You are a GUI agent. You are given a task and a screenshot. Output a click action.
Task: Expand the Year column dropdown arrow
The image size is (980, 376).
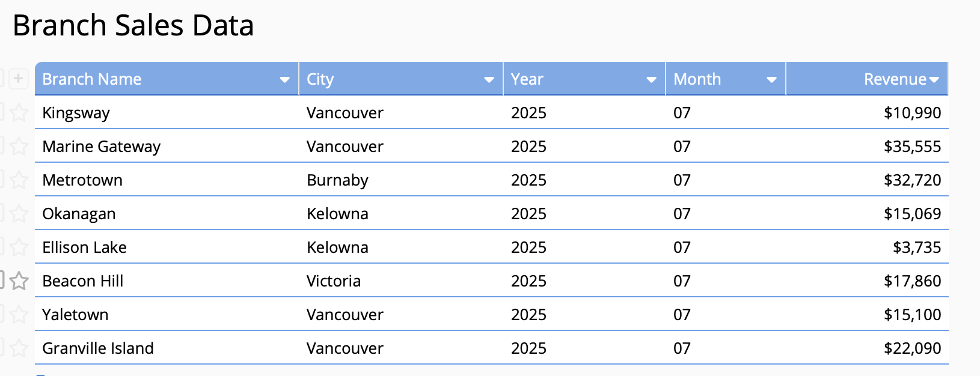[651, 79]
